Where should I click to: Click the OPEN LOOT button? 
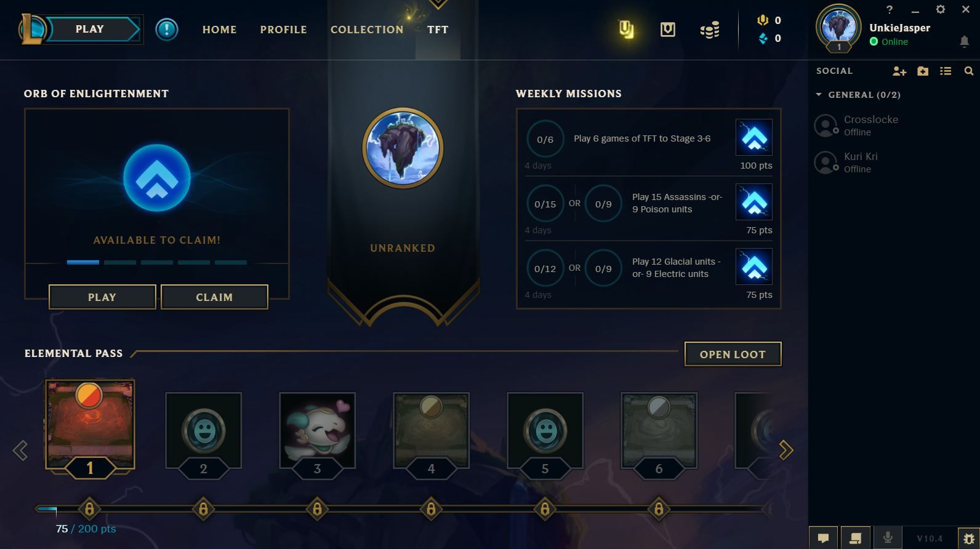click(733, 354)
